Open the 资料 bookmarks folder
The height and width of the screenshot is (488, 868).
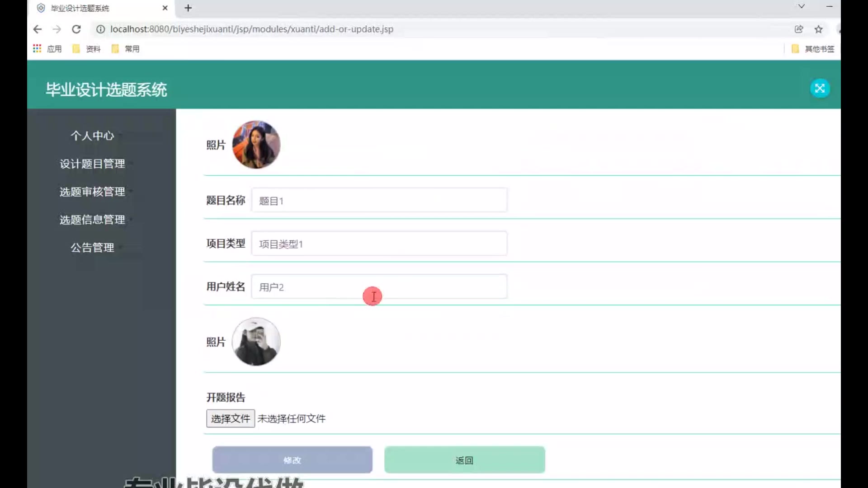tap(87, 49)
